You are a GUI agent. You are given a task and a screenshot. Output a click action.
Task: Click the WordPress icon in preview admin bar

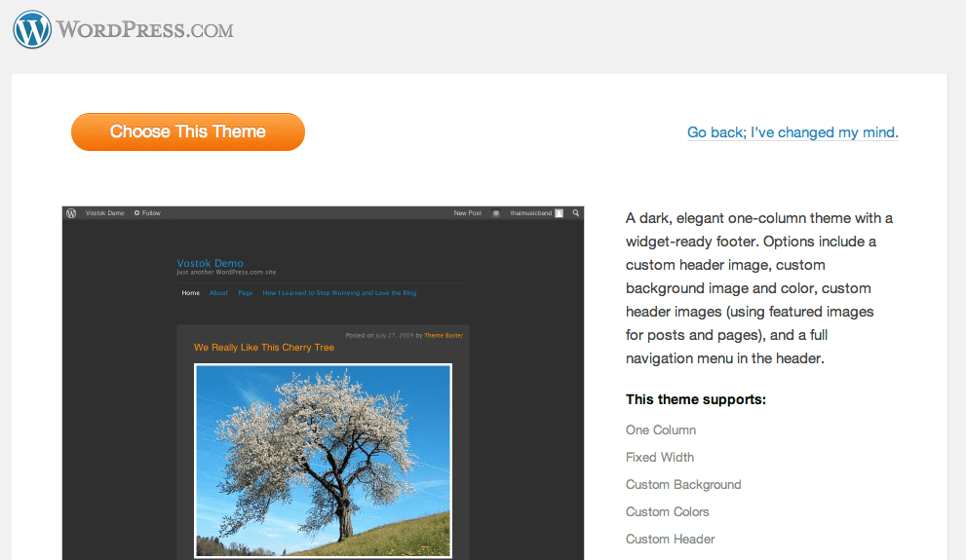(71, 213)
